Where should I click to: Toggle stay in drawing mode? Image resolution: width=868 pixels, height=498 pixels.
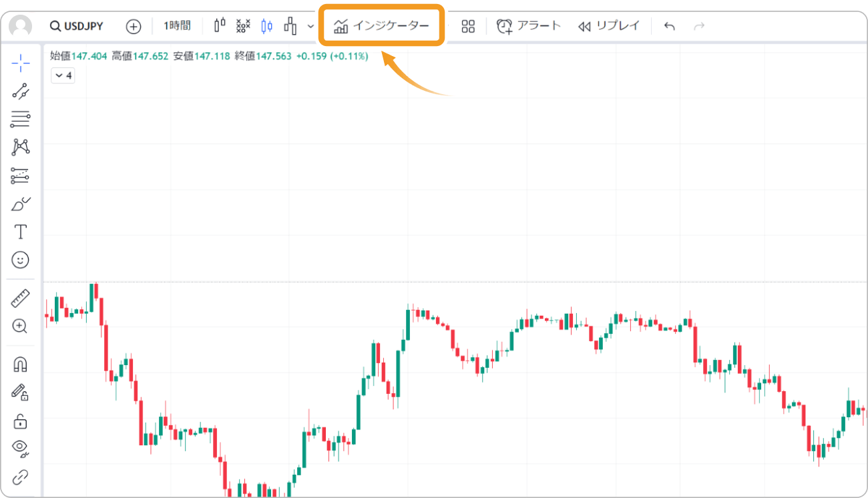tap(21, 392)
